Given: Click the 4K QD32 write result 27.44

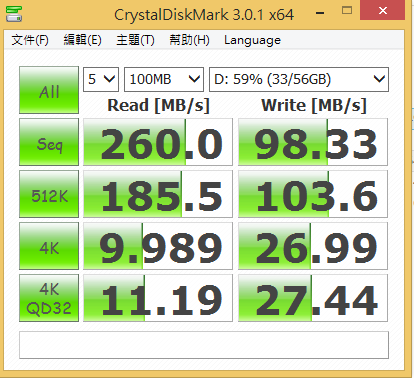Looking at the screenshot, I should click(313, 298).
